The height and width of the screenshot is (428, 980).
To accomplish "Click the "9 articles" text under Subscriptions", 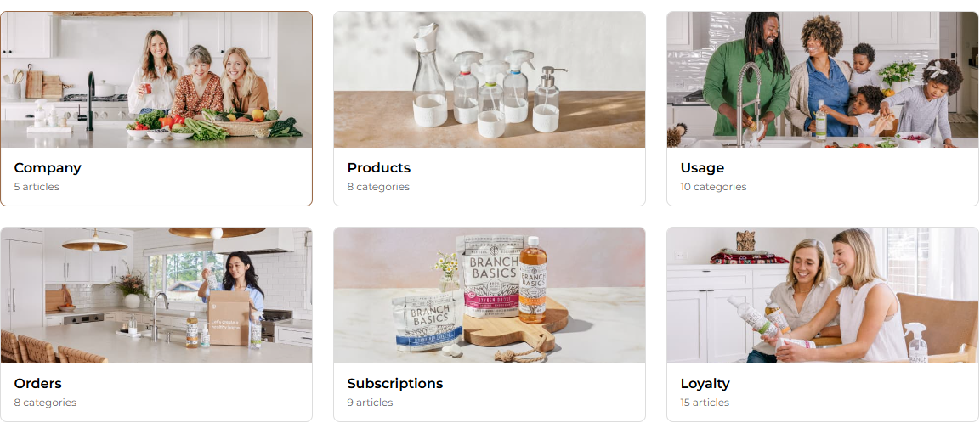I will [x=370, y=403].
